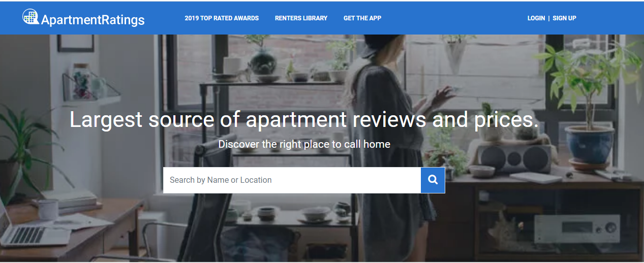This screenshot has height=263, width=644.
Task: Click the glass terrarium on the top shelf
Action: click(x=262, y=61)
